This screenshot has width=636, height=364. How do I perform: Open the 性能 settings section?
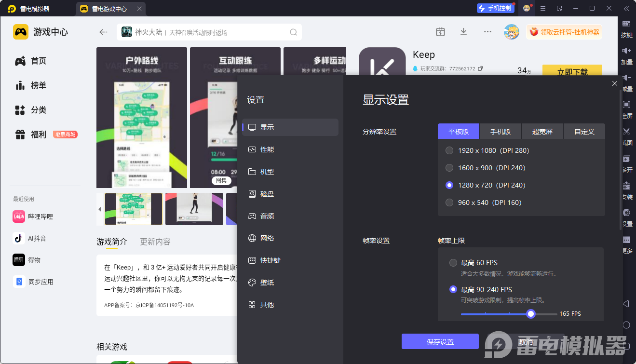click(267, 149)
